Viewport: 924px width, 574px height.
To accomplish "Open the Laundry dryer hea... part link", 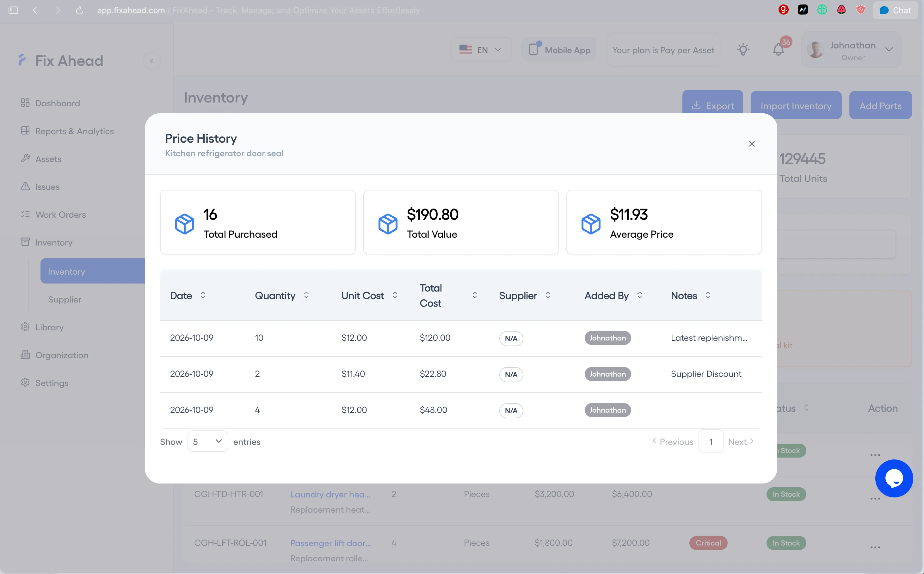I will pos(330,494).
